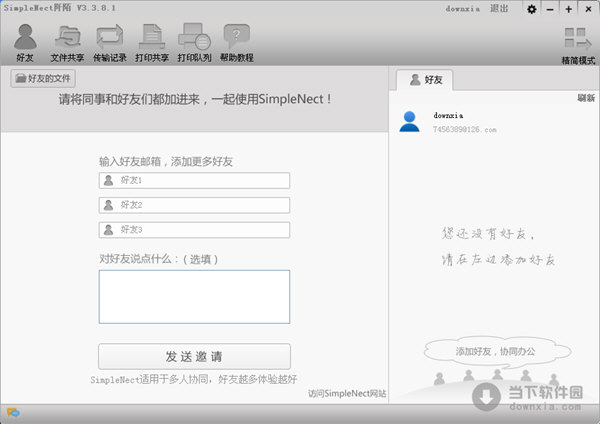Click 刷新 to refresh friend list
This screenshot has height=424, width=600.
[x=586, y=98]
